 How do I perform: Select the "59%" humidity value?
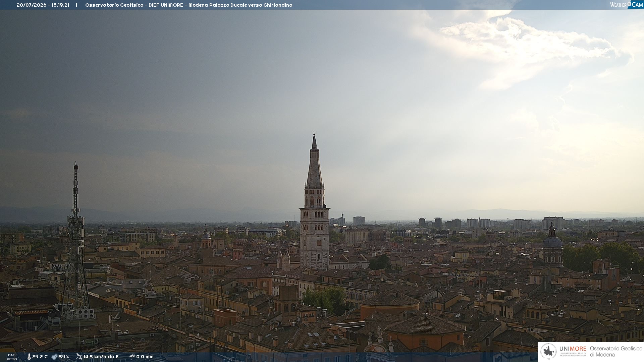pos(64,357)
